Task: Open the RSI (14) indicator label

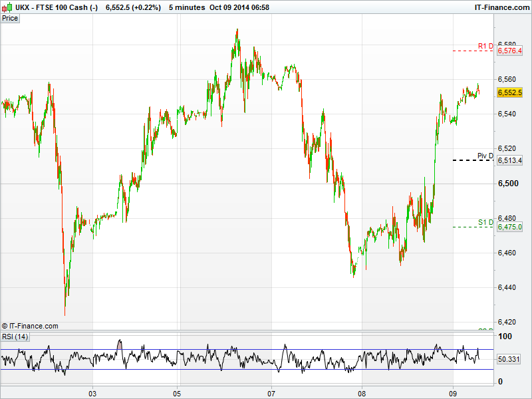Action: point(15,336)
